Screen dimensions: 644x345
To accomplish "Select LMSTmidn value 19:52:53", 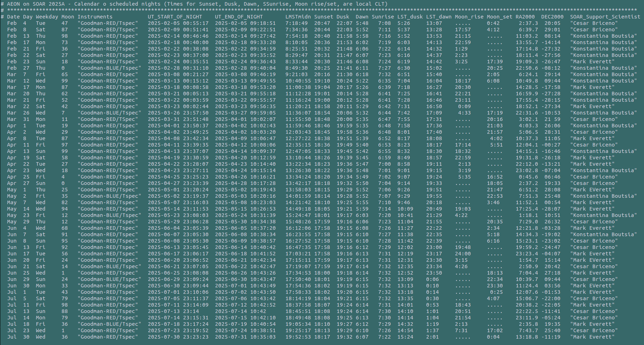I will coord(298,337).
